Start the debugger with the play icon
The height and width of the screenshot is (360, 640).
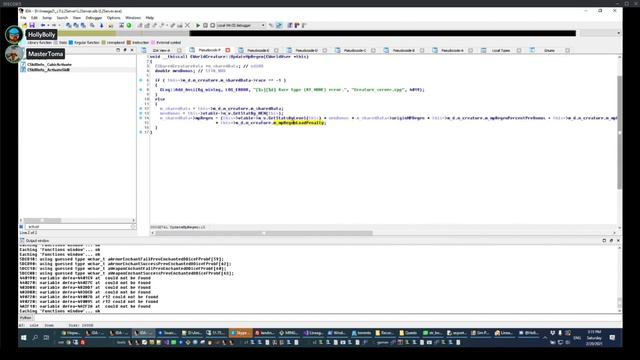pos(198,25)
